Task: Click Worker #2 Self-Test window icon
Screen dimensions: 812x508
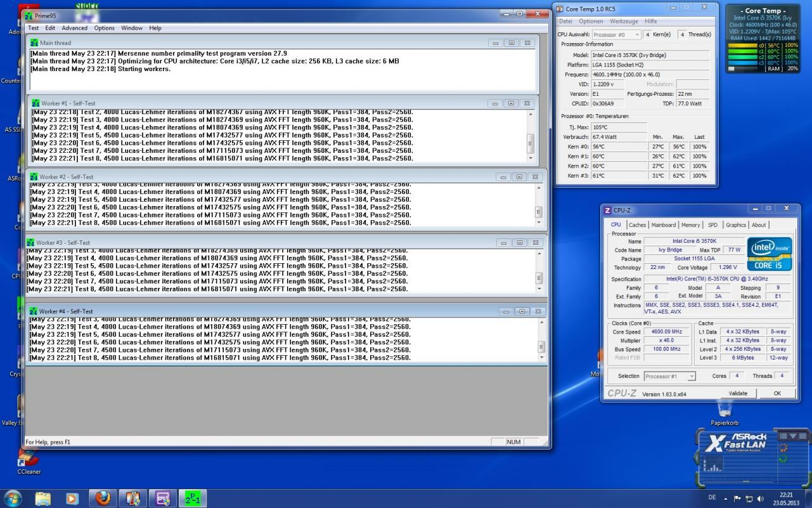Action: point(34,177)
